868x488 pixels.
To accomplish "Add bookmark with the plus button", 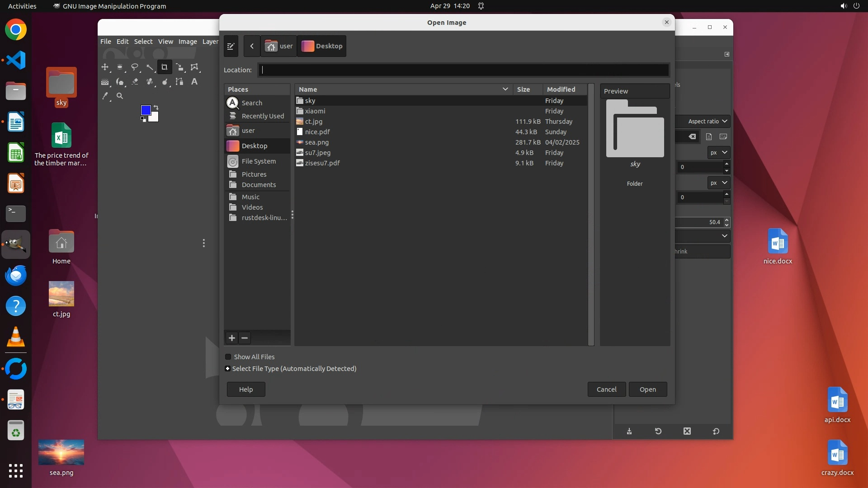I will tap(232, 338).
